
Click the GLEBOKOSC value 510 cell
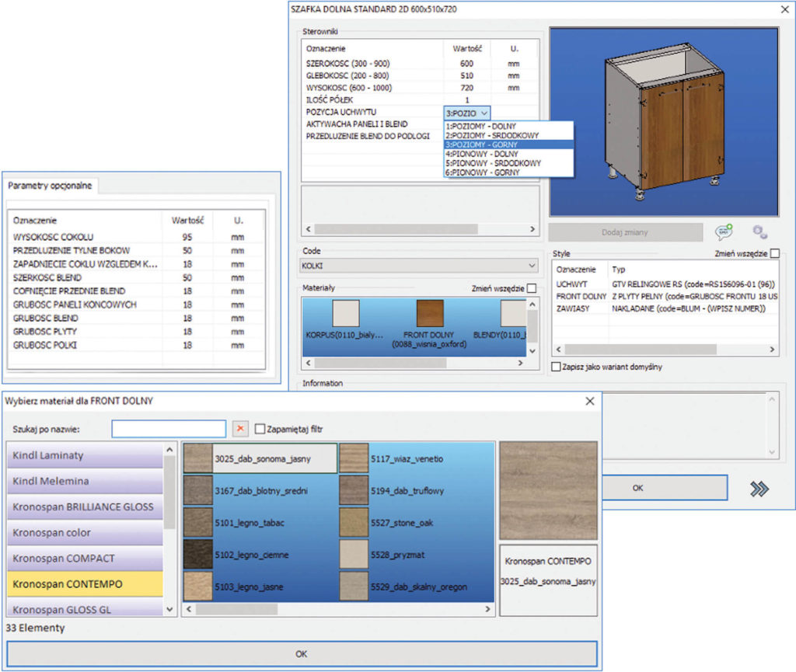pyautogui.click(x=466, y=75)
